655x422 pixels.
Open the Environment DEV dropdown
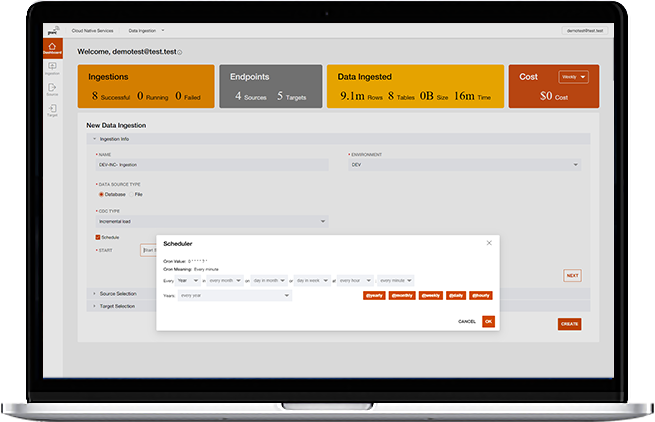[x=464, y=165]
